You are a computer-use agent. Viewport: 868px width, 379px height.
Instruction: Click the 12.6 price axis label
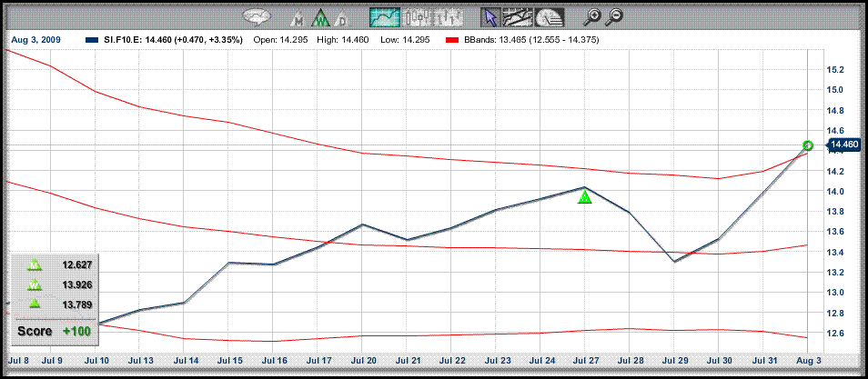click(834, 333)
